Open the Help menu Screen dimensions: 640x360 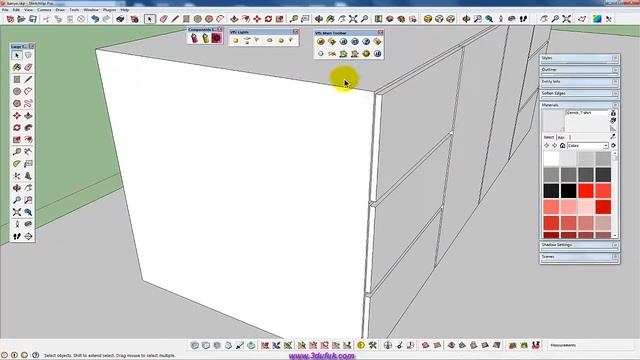click(x=124, y=9)
